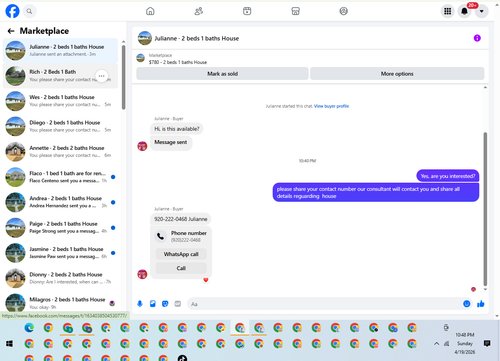The image size is (500, 361).
Task: Choose a sticker icon
Action: (x=165, y=304)
